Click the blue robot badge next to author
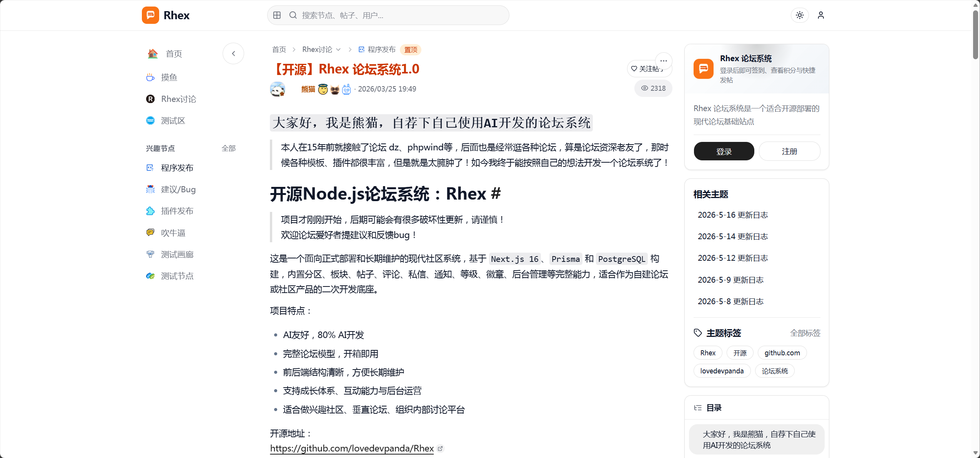980x458 pixels. [346, 89]
